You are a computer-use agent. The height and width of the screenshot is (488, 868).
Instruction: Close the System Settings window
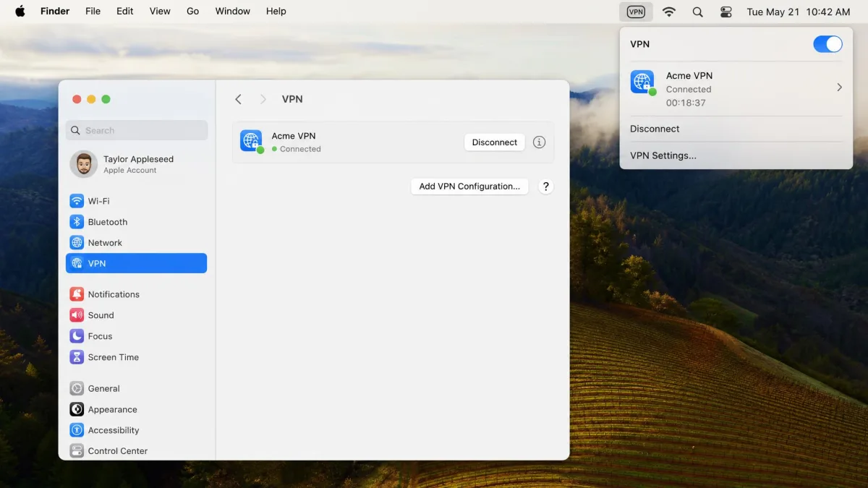(77, 99)
